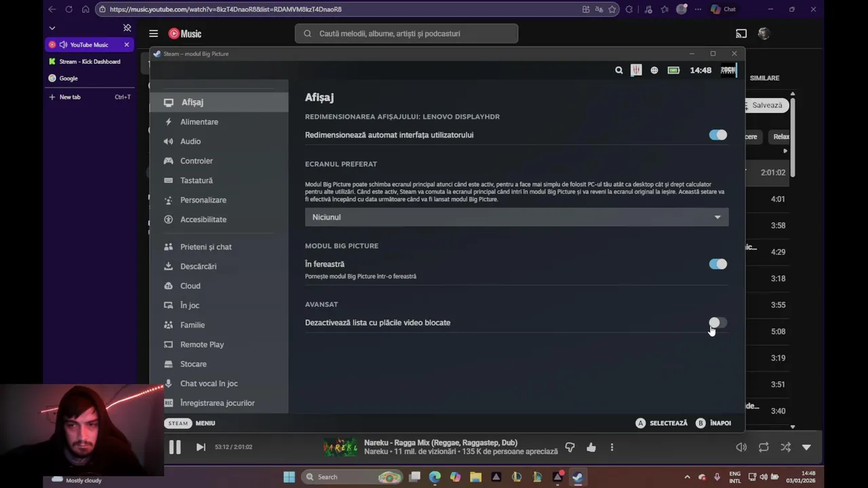Click the browser back arrow
868x488 pixels.
[52, 9]
